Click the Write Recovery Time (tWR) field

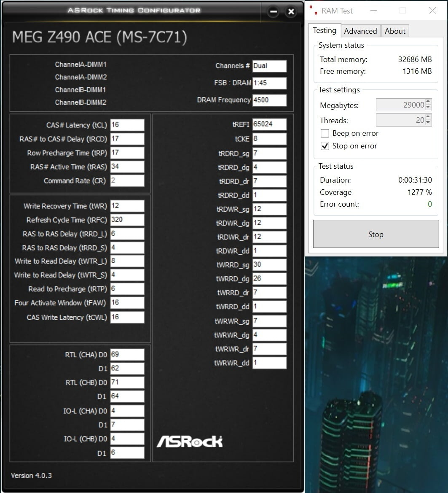pyautogui.click(x=127, y=206)
